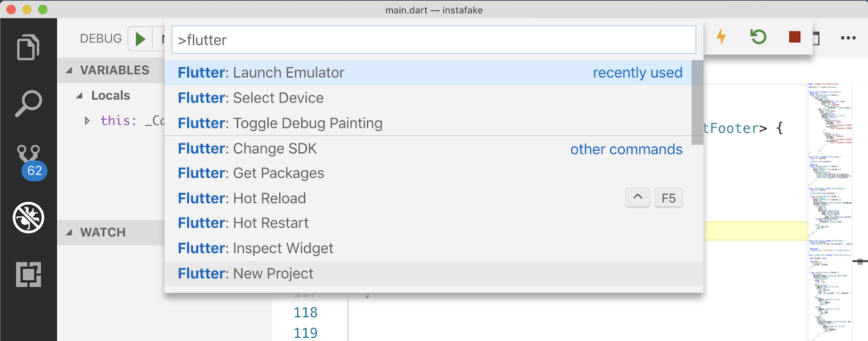This screenshot has width=868, height=341.
Task: Click the command palette input field
Action: point(434,40)
